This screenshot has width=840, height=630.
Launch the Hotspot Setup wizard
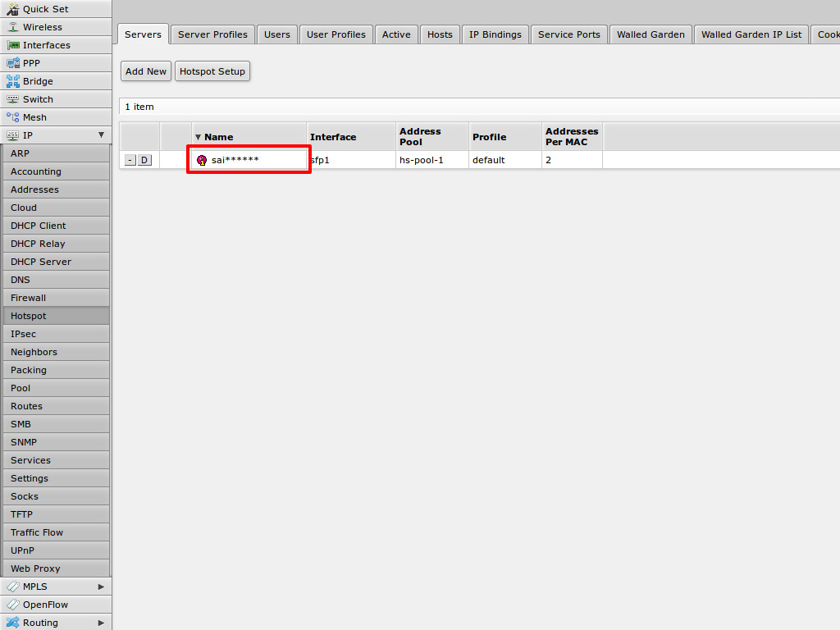coord(212,71)
